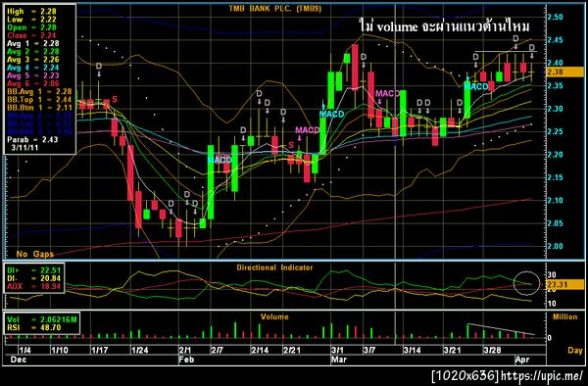This screenshot has width=588, height=386.
Task: Click the chart title "TMB BANK PLC. (TMB9)"
Action: pyautogui.click(x=274, y=9)
